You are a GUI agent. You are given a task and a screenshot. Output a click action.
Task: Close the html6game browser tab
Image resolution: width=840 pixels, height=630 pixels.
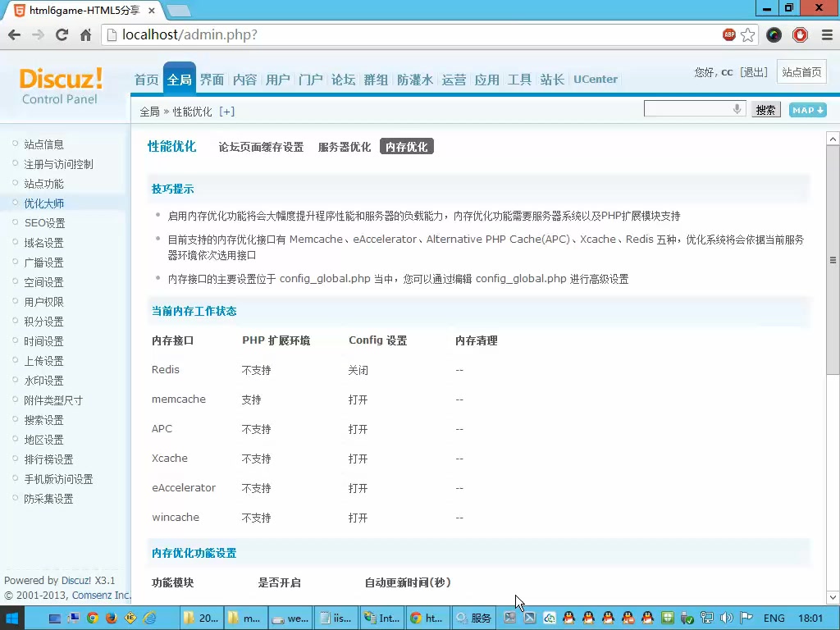point(152,10)
